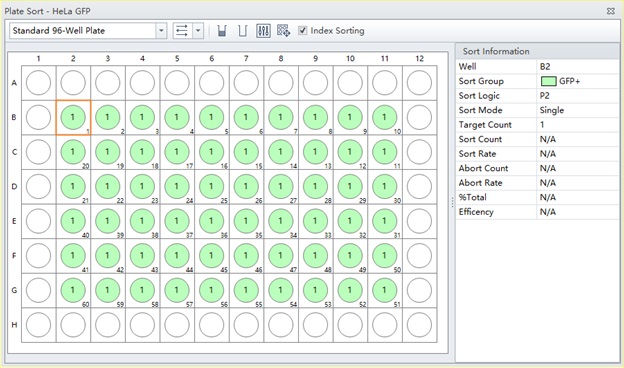The height and width of the screenshot is (368, 624).
Task: Click the Sort Count row label
Action: tap(480, 139)
